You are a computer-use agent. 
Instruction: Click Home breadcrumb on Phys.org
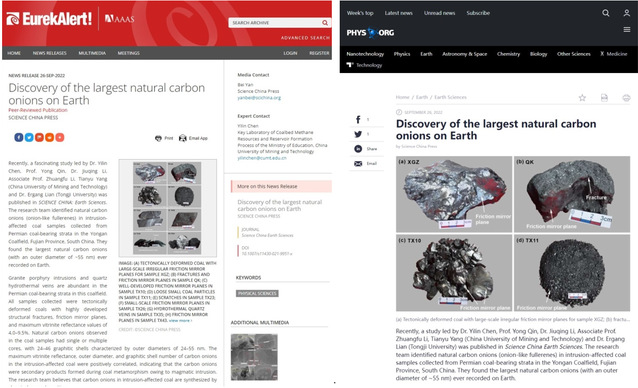pyautogui.click(x=402, y=97)
